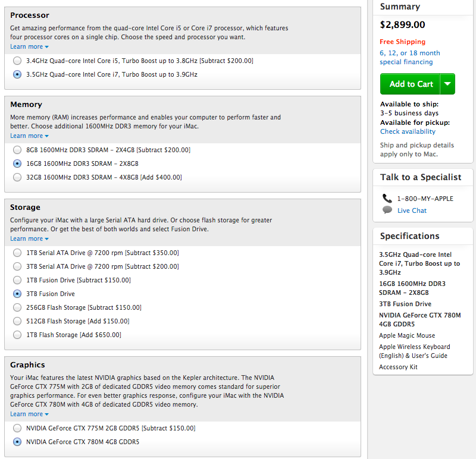
Task: Select 512GB Flash Storage radio button
Action: click(x=17, y=321)
